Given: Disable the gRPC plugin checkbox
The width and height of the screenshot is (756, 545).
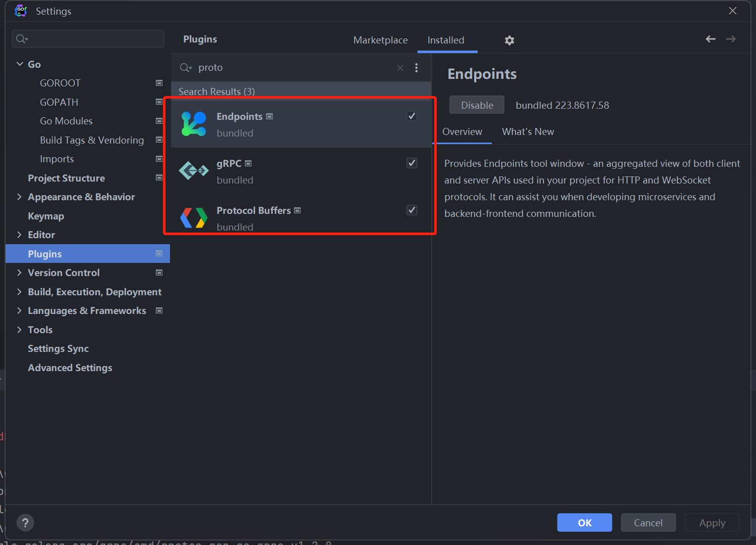Looking at the screenshot, I should click(411, 163).
